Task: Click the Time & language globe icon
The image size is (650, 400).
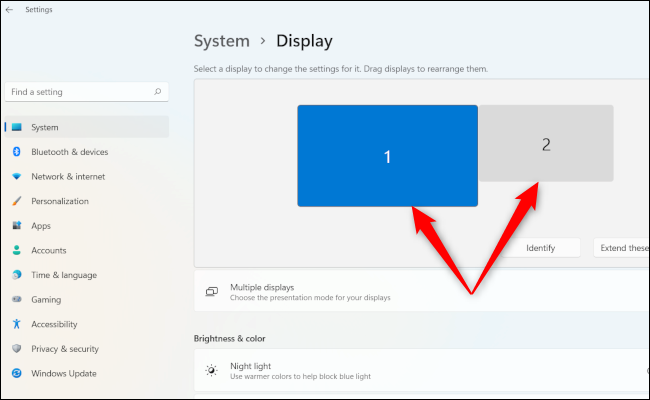Action: point(17,275)
